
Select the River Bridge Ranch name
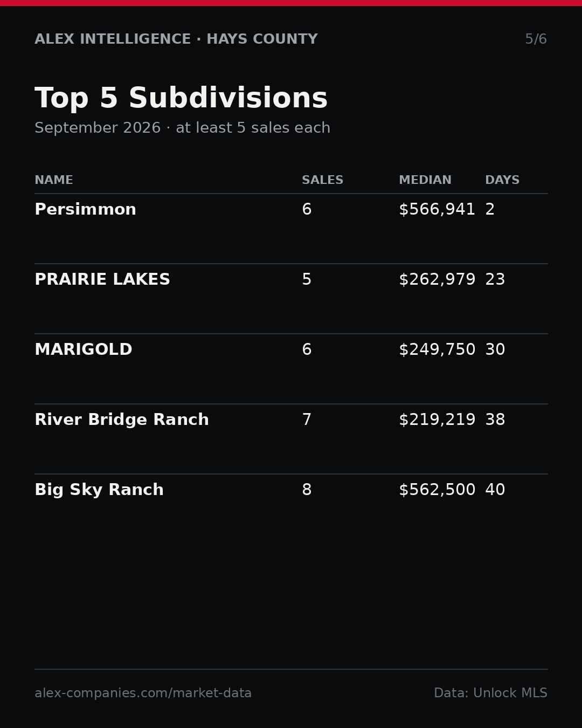[x=122, y=420]
